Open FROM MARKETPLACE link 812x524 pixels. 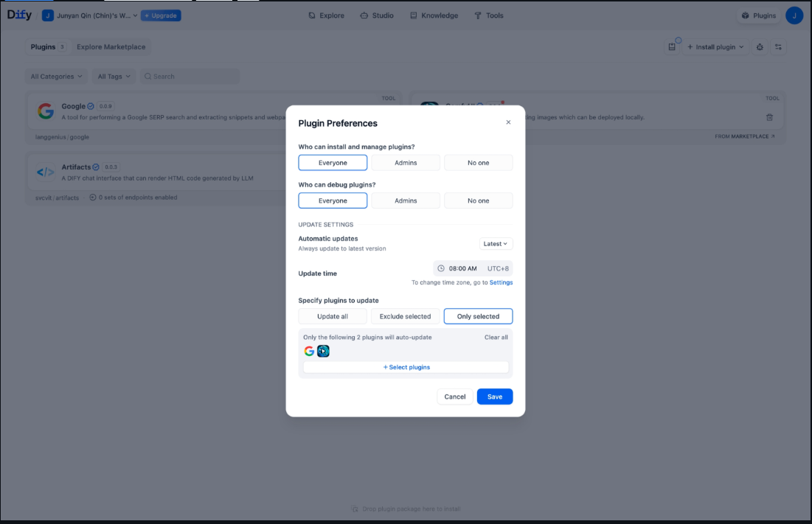[745, 136]
